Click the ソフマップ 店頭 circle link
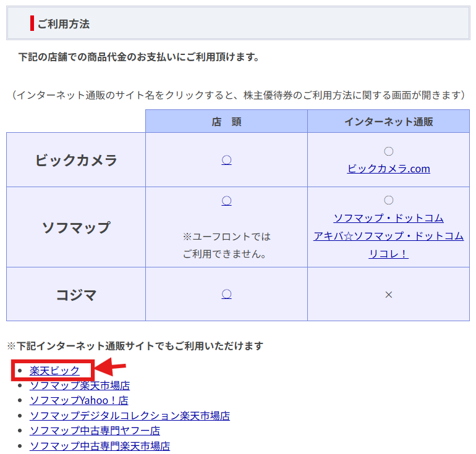The width and height of the screenshot is (476, 454). [x=226, y=201]
